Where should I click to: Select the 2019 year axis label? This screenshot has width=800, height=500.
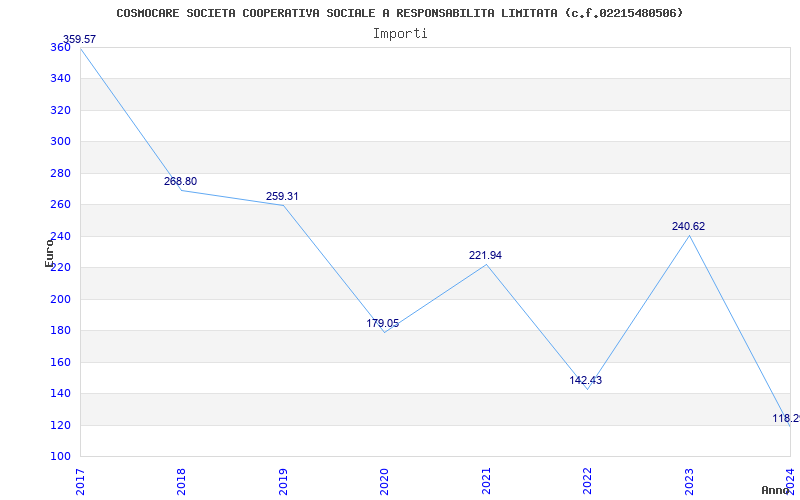pyautogui.click(x=283, y=481)
